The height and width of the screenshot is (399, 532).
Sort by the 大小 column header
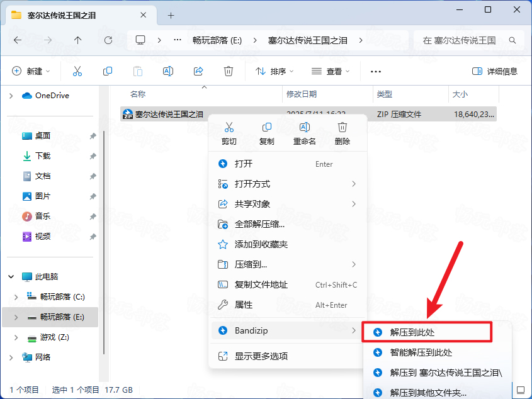click(x=460, y=94)
